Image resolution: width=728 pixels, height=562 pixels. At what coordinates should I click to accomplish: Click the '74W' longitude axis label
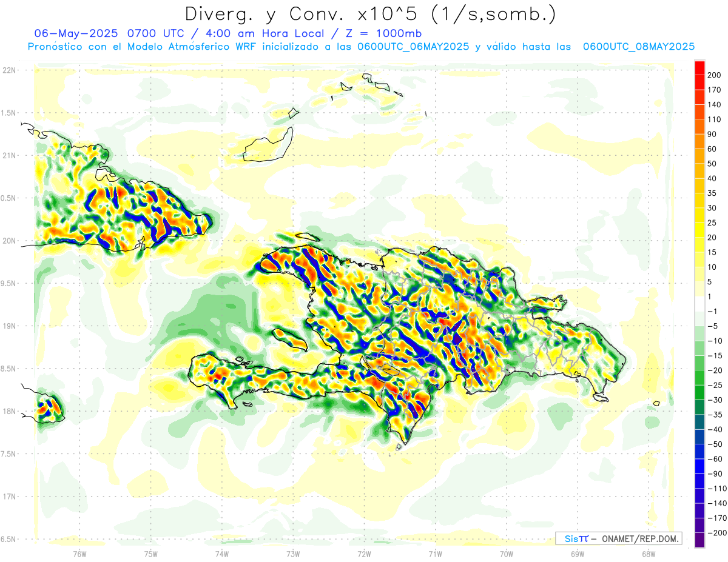[x=221, y=554]
